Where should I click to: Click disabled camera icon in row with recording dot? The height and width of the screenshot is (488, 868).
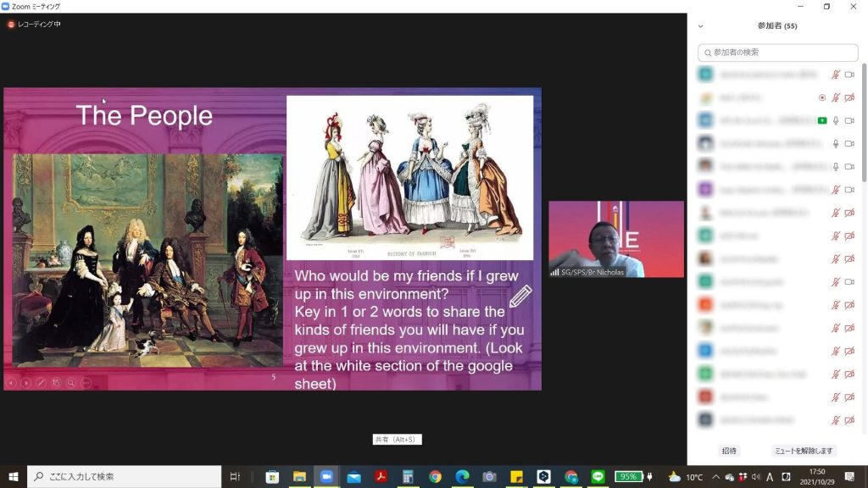(849, 97)
